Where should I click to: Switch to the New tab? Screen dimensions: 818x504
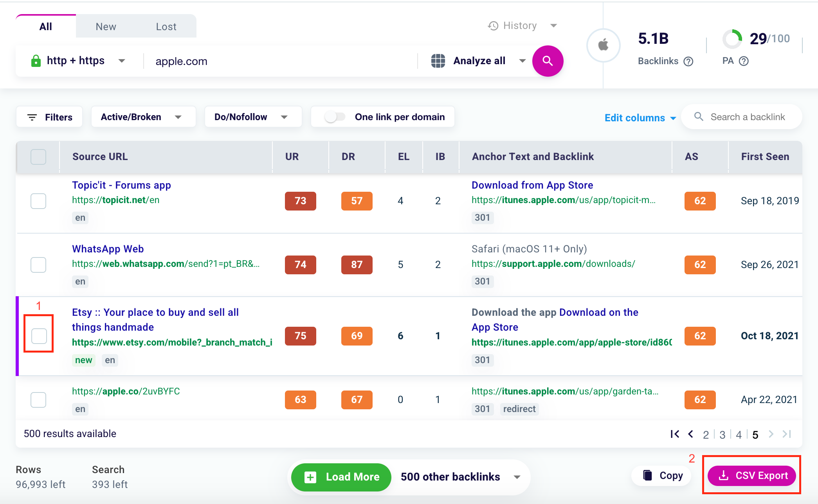pos(106,27)
